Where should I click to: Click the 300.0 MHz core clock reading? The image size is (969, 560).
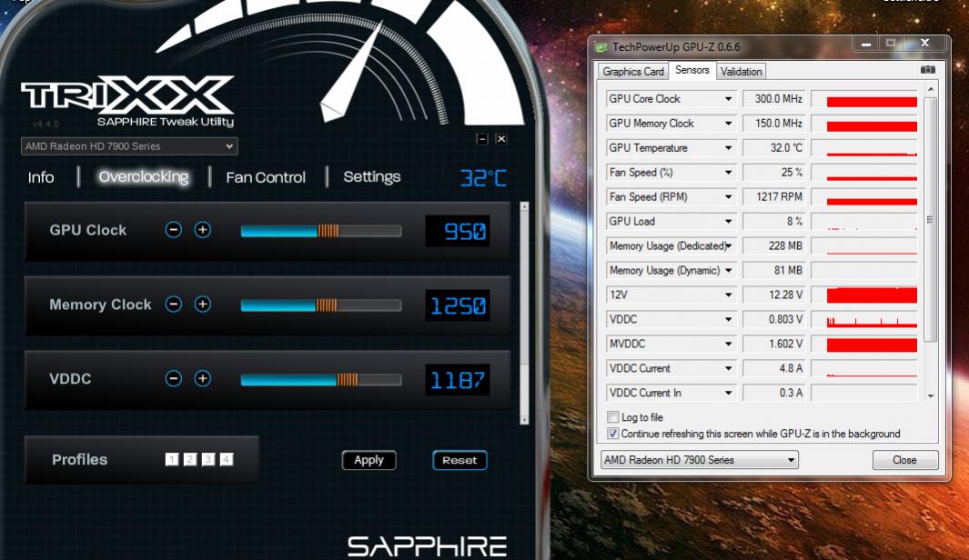point(774,99)
